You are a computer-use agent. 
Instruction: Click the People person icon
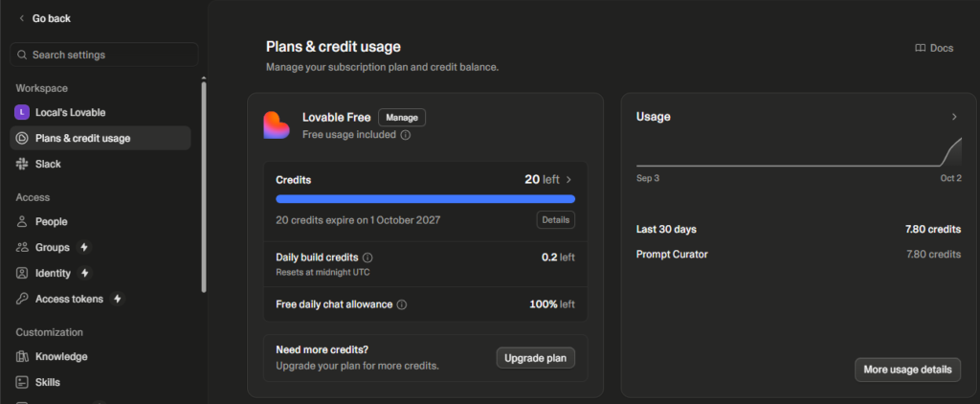click(x=22, y=222)
